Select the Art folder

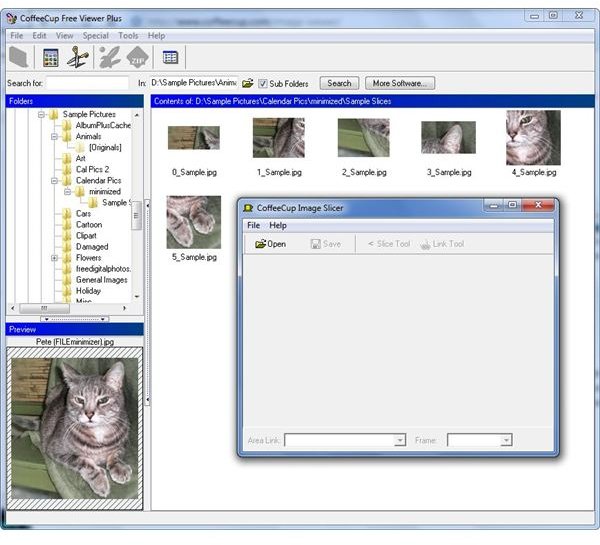80,158
